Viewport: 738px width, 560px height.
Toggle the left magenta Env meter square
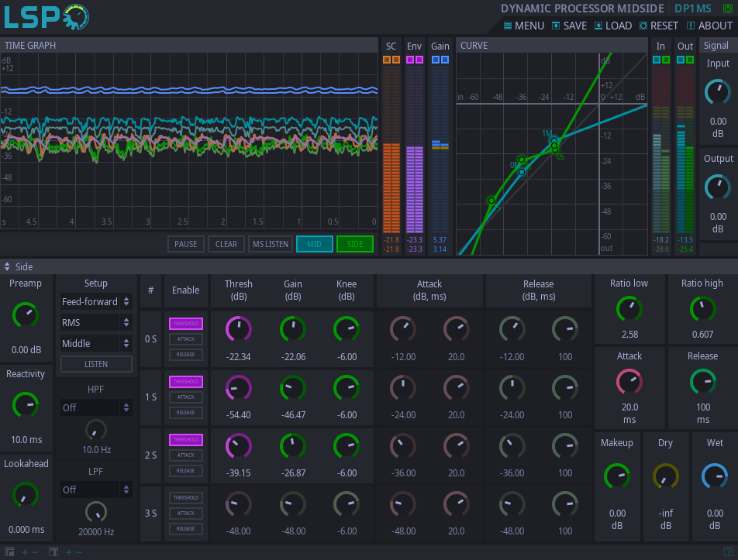click(x=410, y=60)
